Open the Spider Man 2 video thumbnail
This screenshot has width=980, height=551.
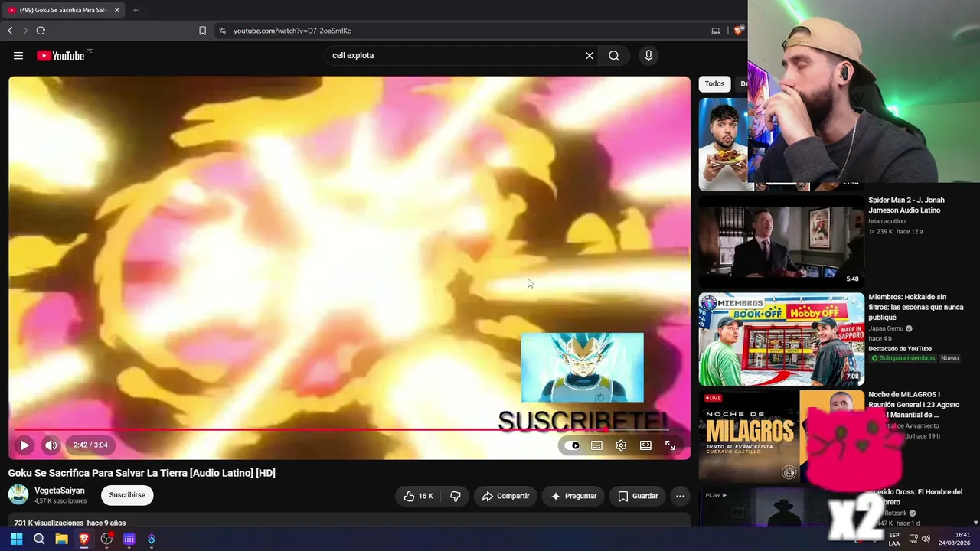(x=781, y=241)
